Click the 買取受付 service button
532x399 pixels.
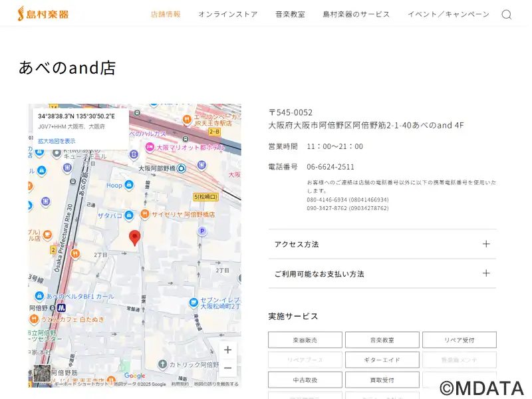[x=382, y=380]
